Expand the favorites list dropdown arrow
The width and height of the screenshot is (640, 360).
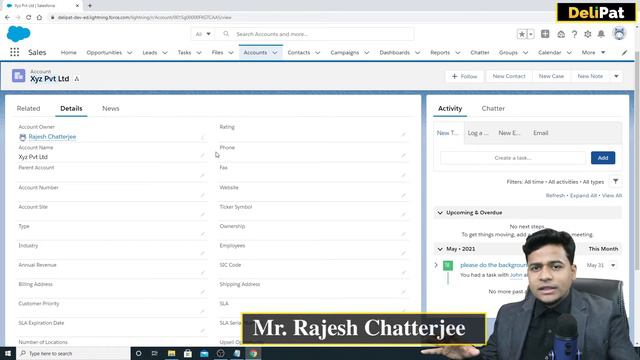coord(531,34)
